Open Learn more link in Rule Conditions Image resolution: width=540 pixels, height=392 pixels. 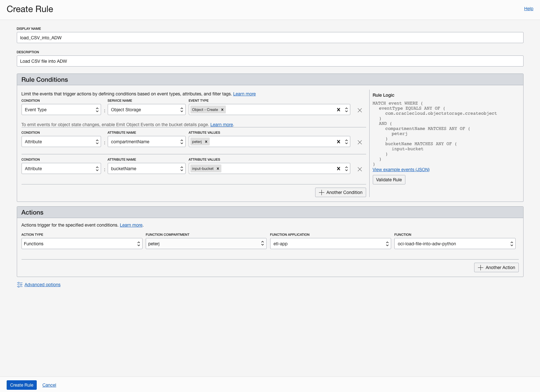[x=245, y=94]
